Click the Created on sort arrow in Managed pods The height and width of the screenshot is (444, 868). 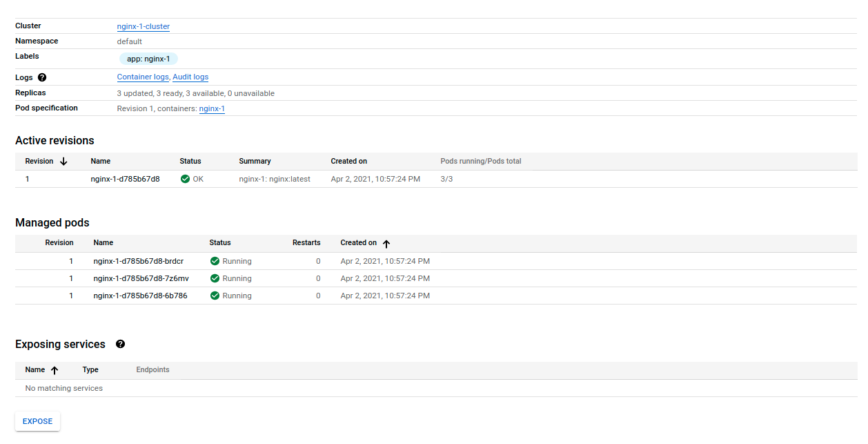(x=386, y=243)
